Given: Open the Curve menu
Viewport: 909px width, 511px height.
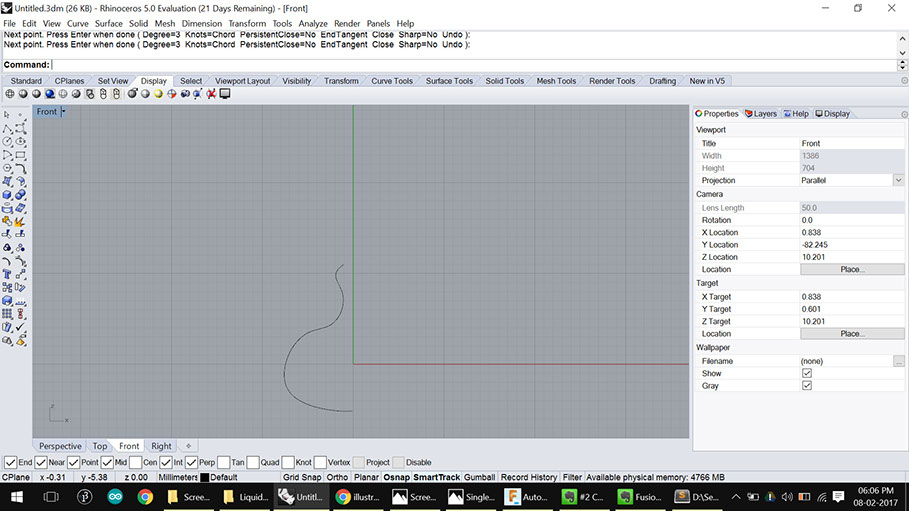Looking at the screenshot, I should pos(77,24).
